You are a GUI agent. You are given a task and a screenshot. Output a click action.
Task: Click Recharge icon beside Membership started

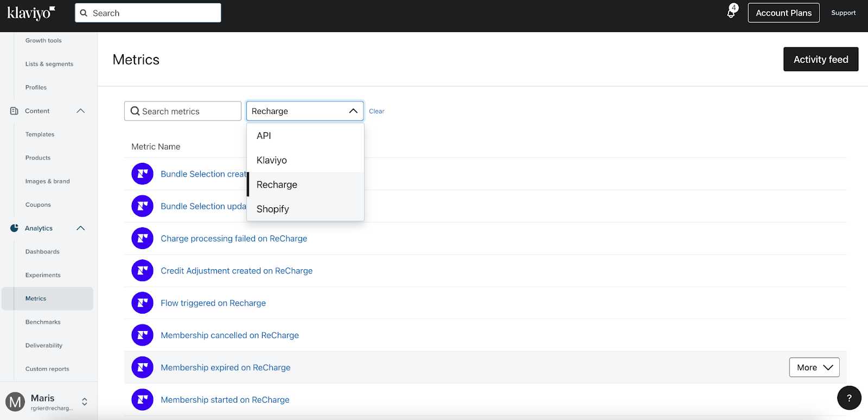[142, 400]
